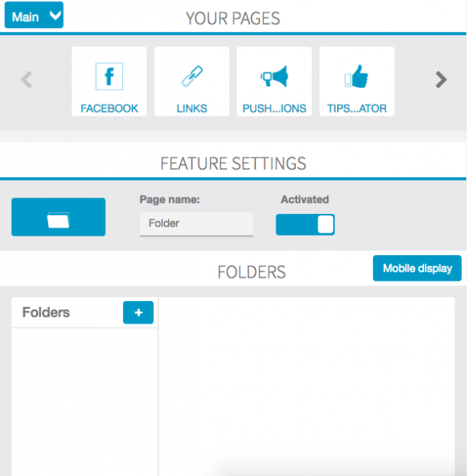Click the blue folder icon button
This screenshot has height=476, width=467.
click(58, 217)
